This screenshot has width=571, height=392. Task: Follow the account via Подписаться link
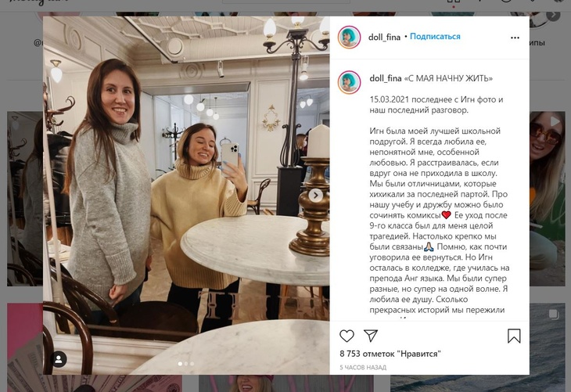(x=435, y=37)
